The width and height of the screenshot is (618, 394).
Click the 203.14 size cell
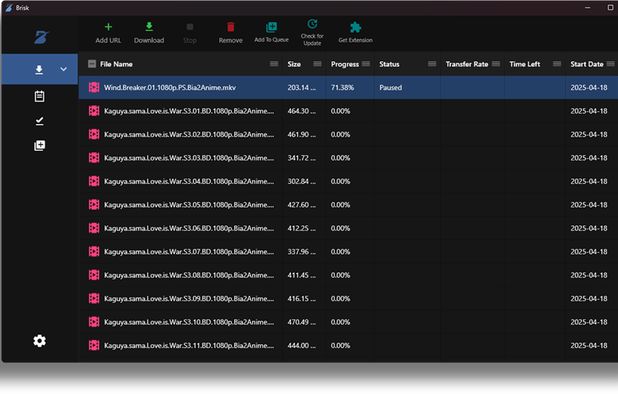[302, 87]
